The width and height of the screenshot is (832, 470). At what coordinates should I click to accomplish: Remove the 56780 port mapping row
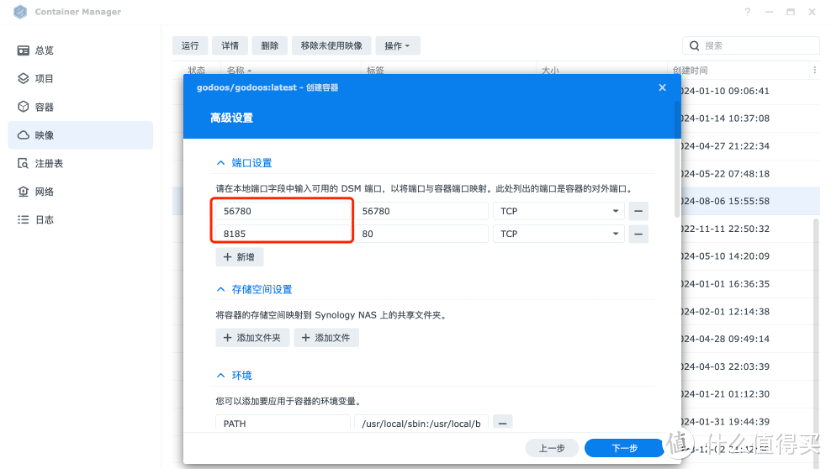[638, 211]
